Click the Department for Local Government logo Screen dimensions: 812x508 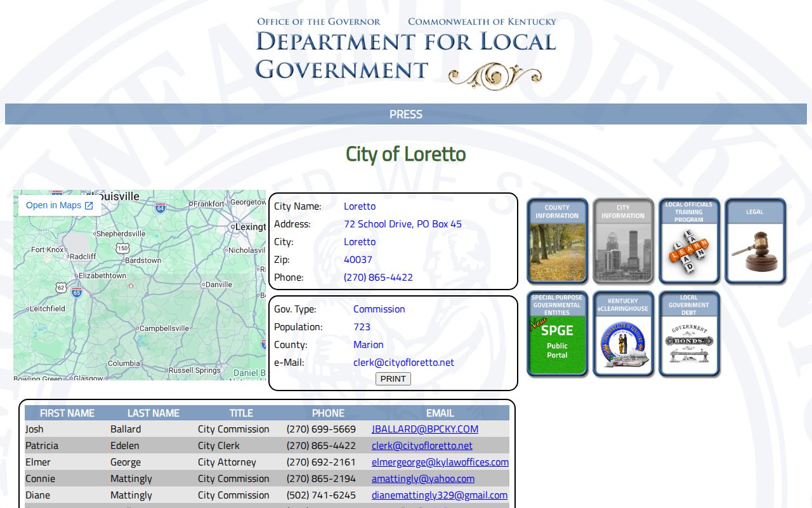[x=406, y=54]
